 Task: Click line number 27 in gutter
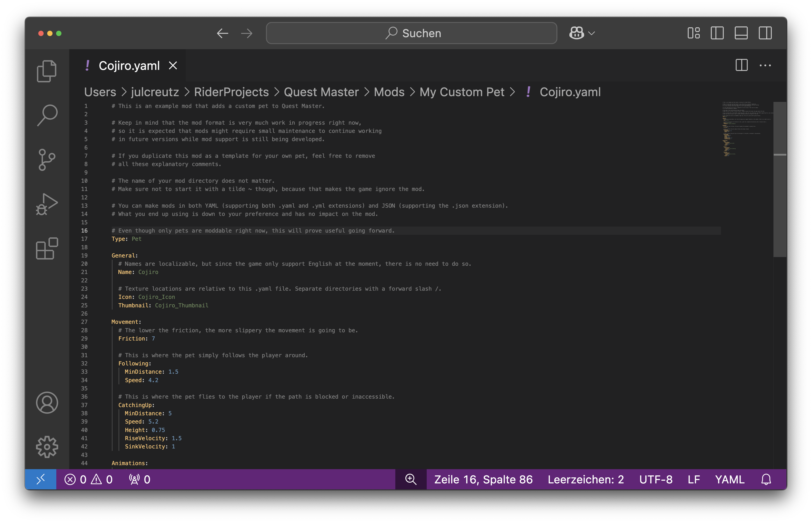84,322
